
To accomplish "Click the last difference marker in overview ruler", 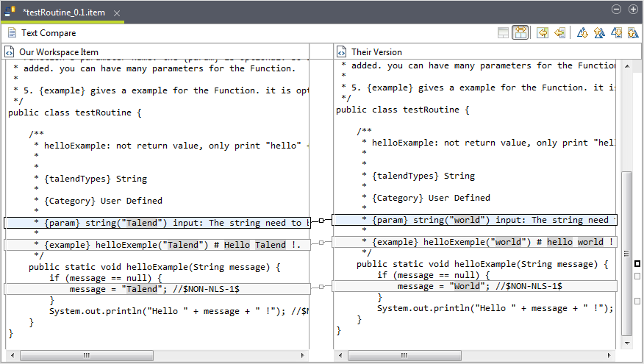I will click(637, 301).
